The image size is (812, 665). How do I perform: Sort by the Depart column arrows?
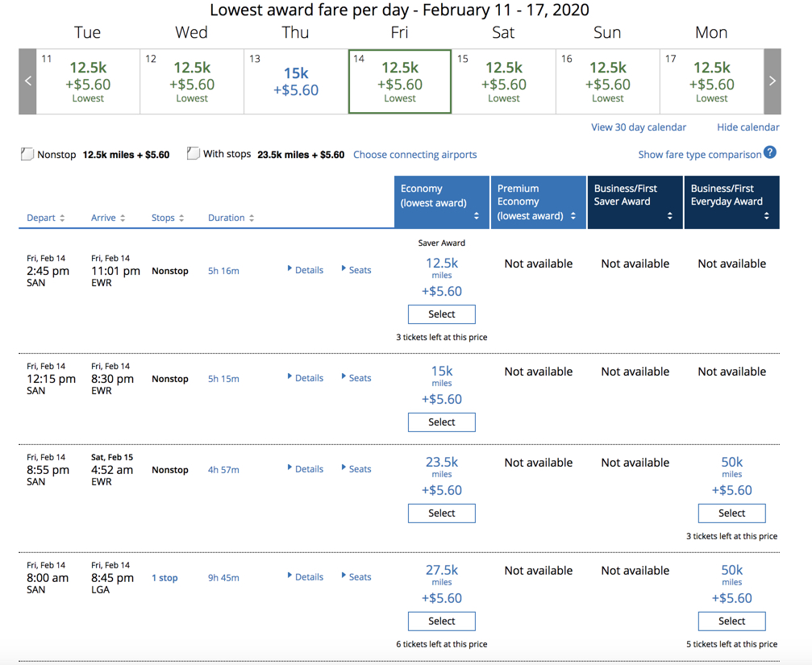click(x=62, y=217)
